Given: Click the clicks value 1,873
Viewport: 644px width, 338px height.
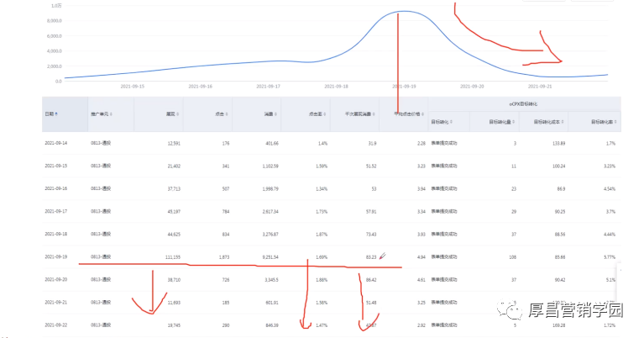Looking at the screenshot, I should 224,257.
